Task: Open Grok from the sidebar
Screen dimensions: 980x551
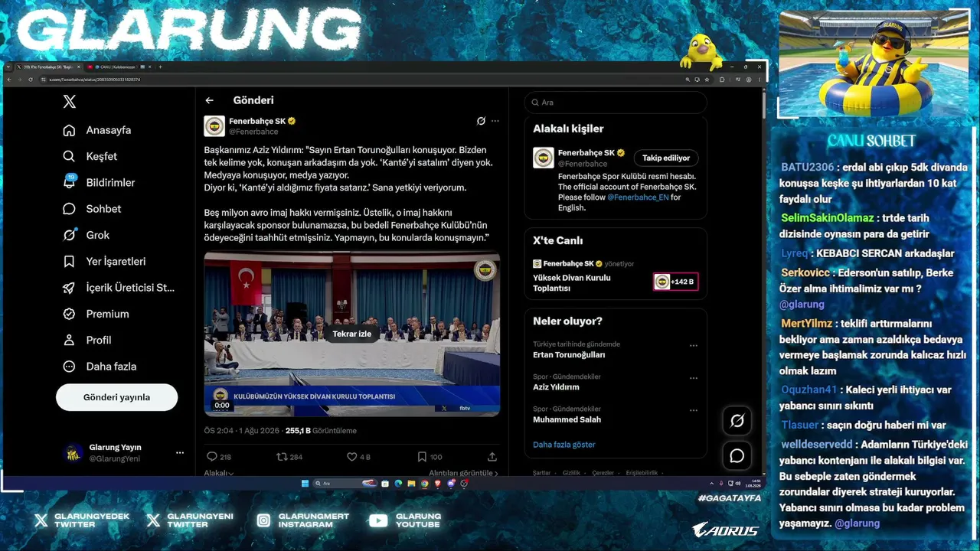Action: click(x=87, y=235)
